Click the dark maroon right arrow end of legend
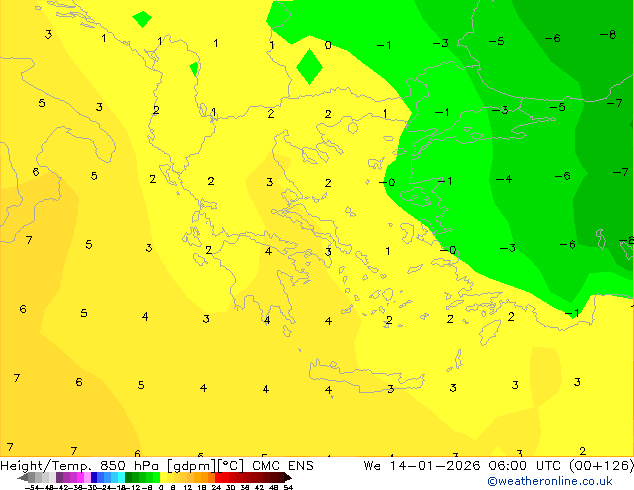This screenshot has width=634, height=490. [288, 477]
